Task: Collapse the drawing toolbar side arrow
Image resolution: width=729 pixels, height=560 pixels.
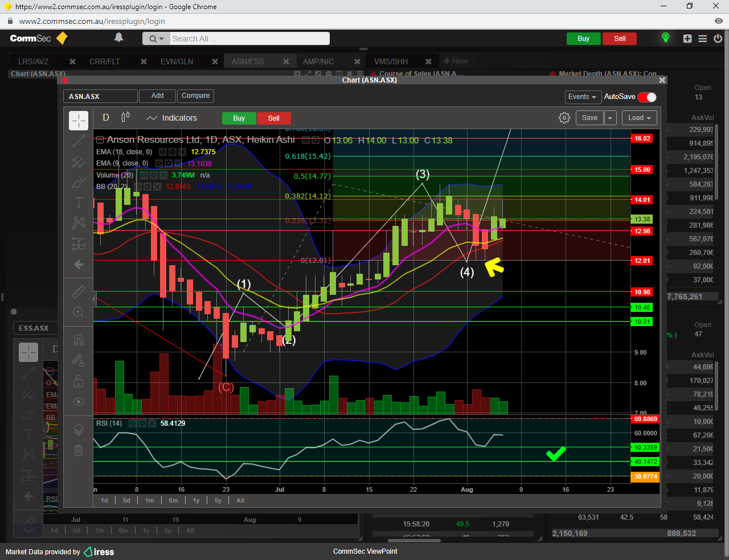Action: point(94,299)
